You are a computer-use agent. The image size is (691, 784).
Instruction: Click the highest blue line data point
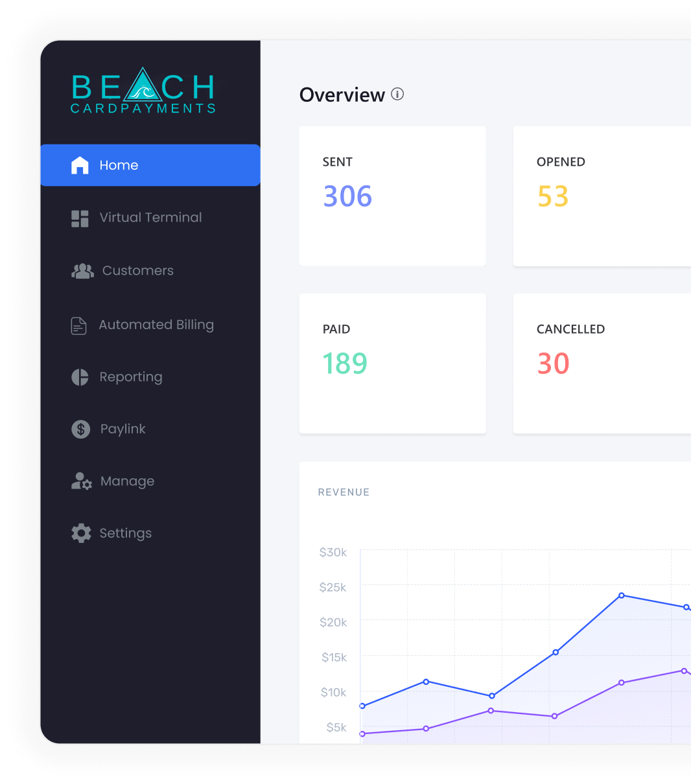tap(621, 595)
